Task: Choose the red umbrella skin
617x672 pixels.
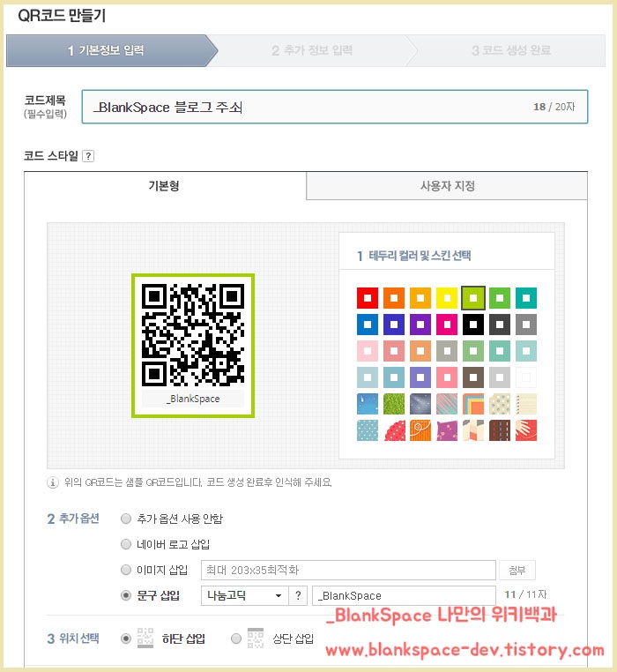Action: click(x=394, y=430)
